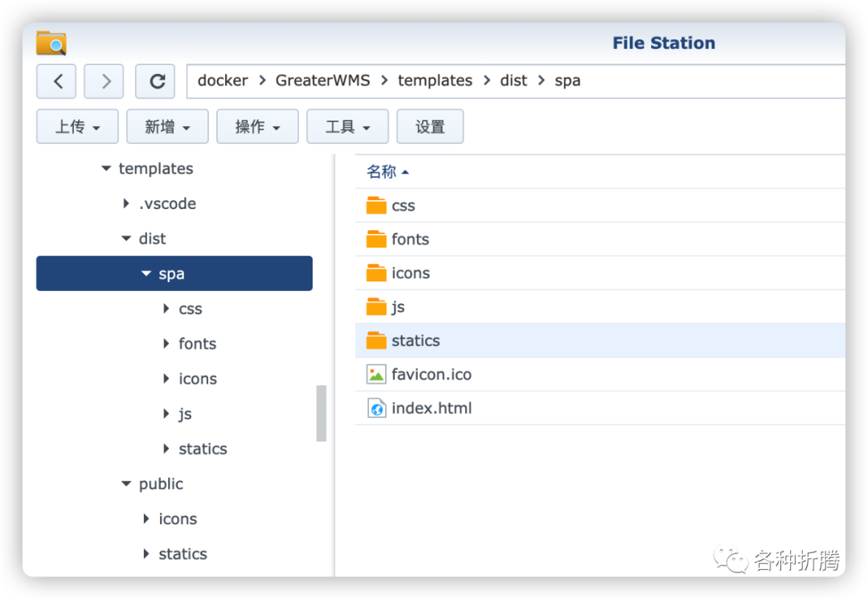
Task: Expand the .vscode tree node
Action: coord(126,204)
